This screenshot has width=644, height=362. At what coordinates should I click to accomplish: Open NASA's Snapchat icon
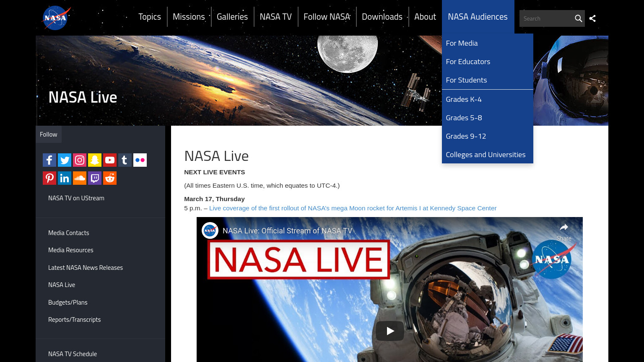[95, 160]
